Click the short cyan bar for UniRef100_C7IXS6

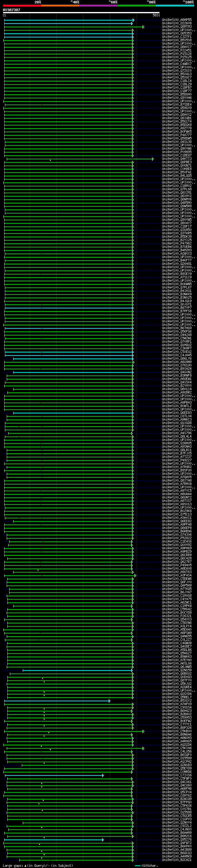(x=54, y=775)
